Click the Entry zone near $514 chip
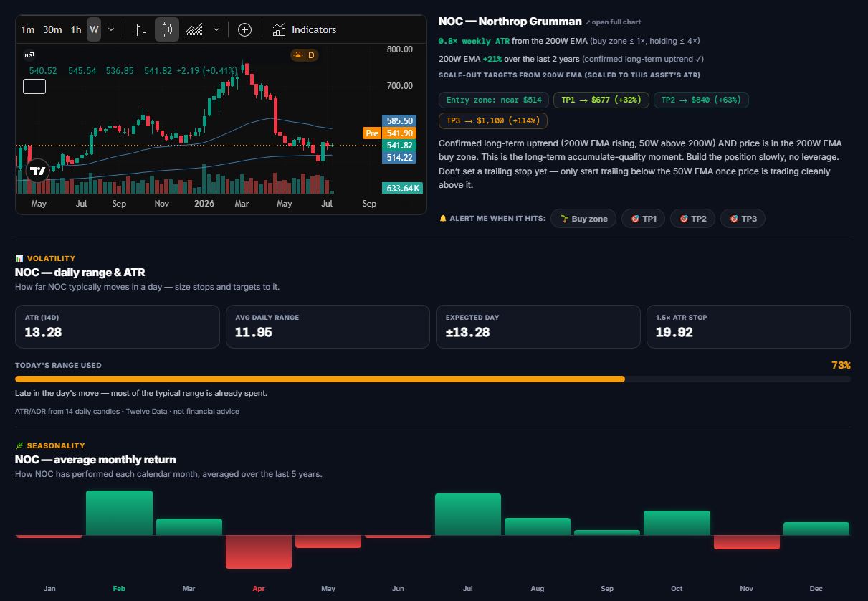The image size is (868, 601). (x=494, y=100)
